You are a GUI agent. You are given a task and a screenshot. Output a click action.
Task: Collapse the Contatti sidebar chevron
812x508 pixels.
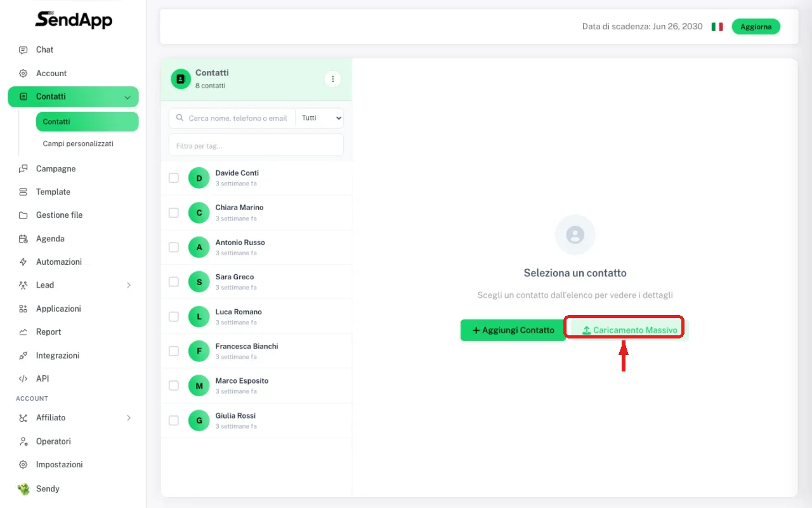(128, 97)
